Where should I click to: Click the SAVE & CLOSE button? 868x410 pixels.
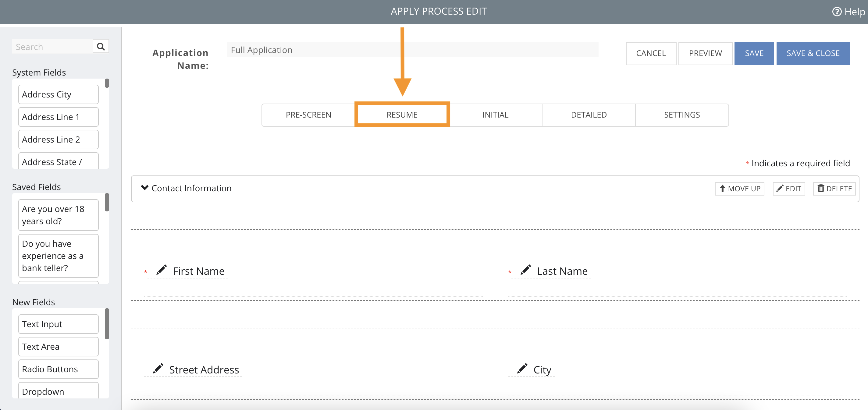click(x=813, y=54)
